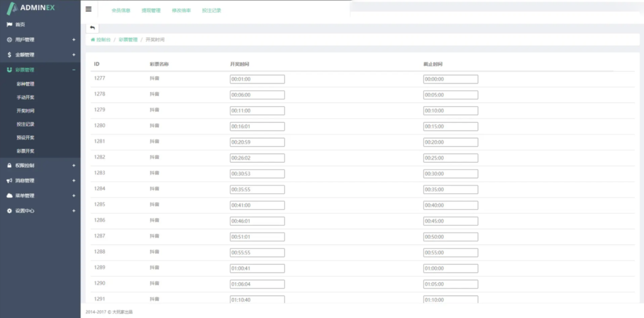
Task: Click the 开奖时间 field for ID 1277
Action: tap(257, 79)
